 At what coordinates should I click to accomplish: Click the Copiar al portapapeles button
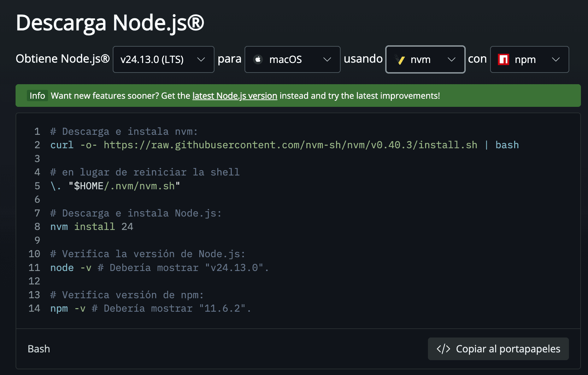498,349
